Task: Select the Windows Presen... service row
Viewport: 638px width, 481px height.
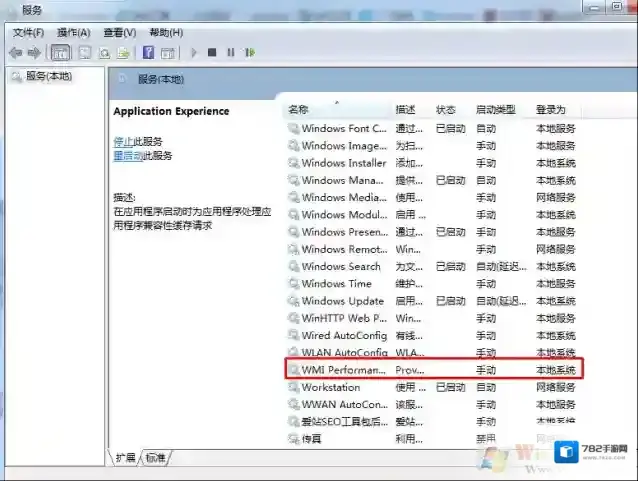Action: point(433,232)
